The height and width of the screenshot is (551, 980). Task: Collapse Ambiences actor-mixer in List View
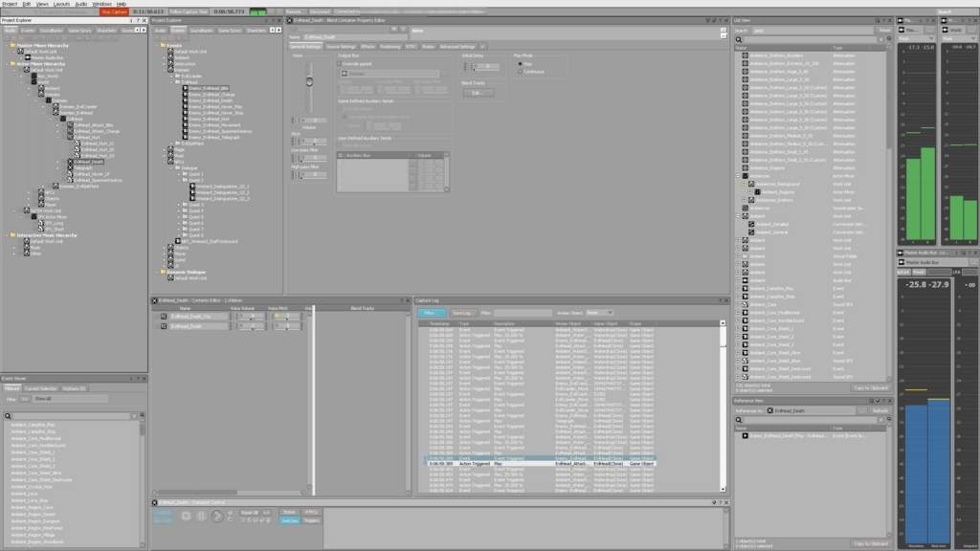738,176
